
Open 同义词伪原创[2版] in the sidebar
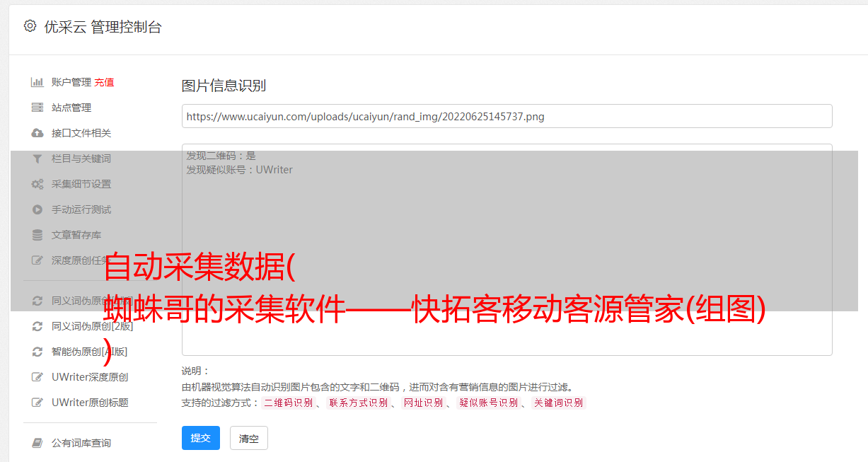click(92, 326)
